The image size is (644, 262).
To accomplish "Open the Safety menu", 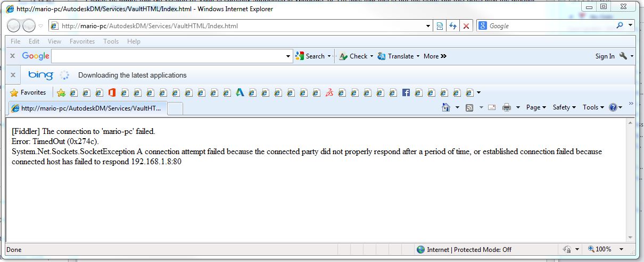I will click(565, 107).
